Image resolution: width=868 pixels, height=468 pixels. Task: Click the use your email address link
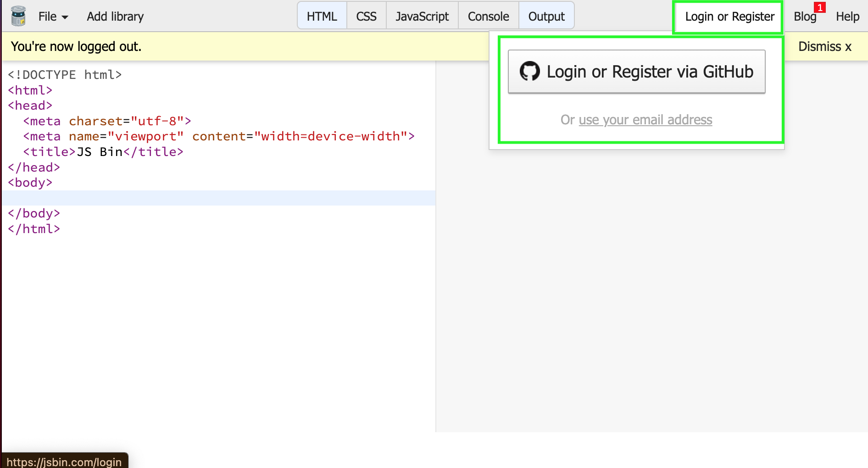coord(645,120)
